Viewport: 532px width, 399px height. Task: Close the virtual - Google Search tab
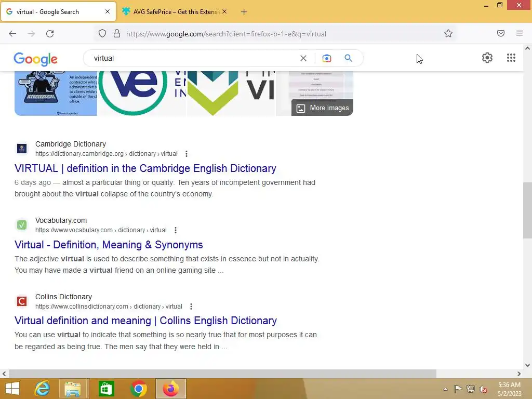(x=108, y=11)
